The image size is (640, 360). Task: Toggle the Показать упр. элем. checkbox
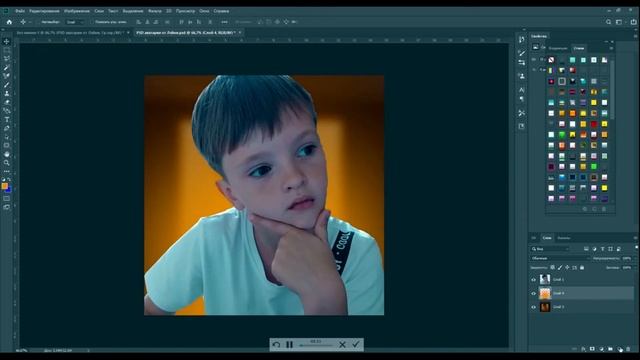click(x=92, y=22)
